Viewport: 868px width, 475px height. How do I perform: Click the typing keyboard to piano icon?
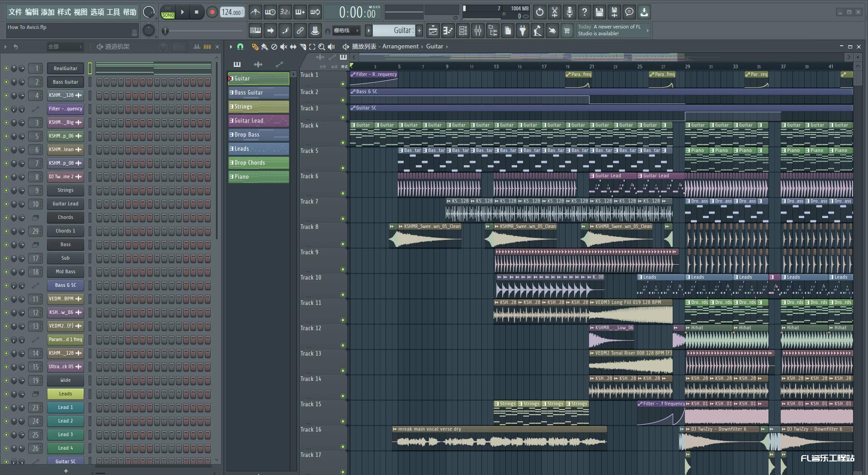(x=255, y=31)
